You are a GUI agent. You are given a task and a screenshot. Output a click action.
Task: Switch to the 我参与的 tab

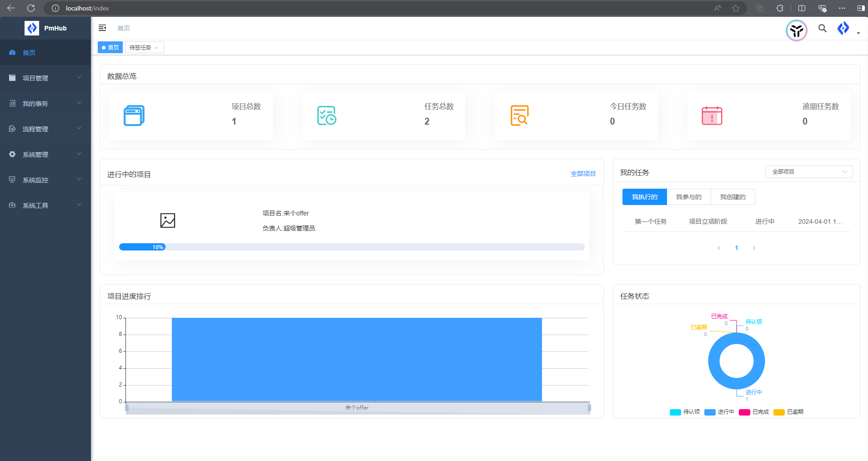(688, 197)
